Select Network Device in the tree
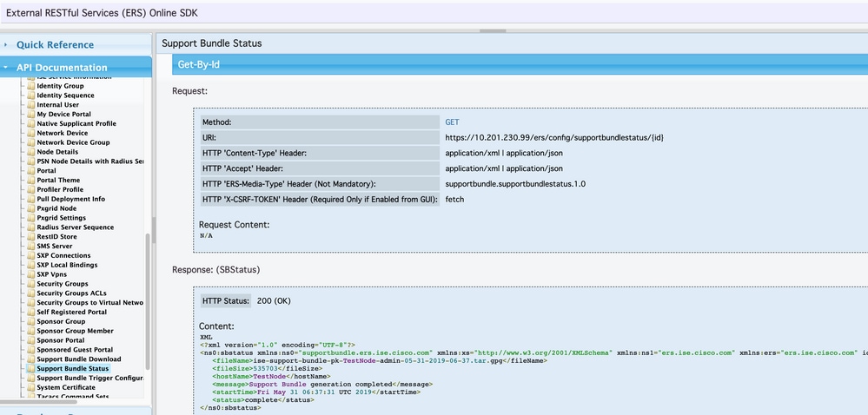The image size is (868, 415). tap(62, 133)
